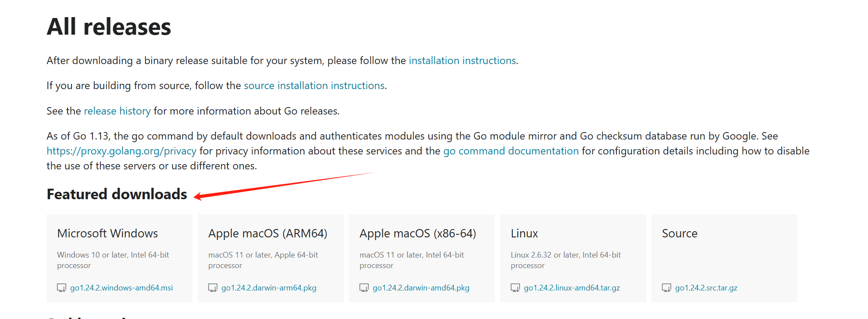
Task: Open the source installation instructions link
Action: click(x=314, y=86)
